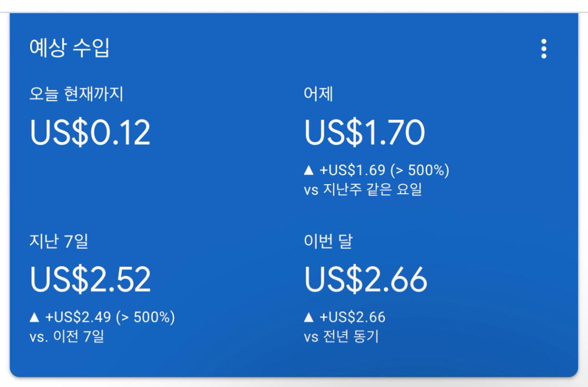Click the +US$2.66 change text

click(352, 318)
